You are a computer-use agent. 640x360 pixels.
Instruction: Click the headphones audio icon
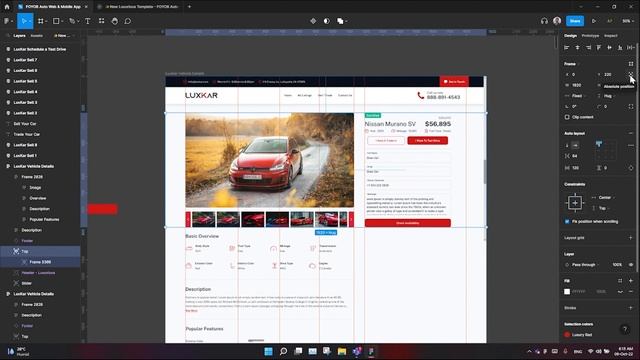click(544, 21)
